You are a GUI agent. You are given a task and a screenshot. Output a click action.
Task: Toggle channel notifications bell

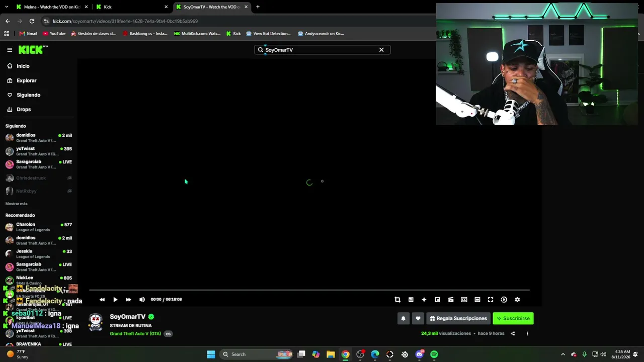(403, 318)
